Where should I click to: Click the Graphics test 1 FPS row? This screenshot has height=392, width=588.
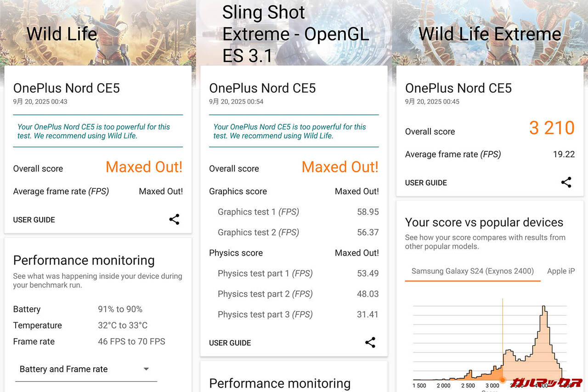294,212
